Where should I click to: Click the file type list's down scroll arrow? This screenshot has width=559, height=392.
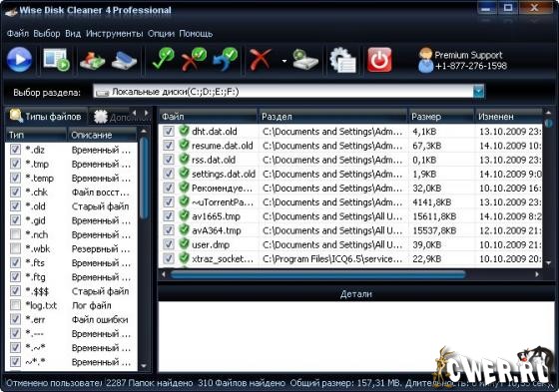(144, 366)
